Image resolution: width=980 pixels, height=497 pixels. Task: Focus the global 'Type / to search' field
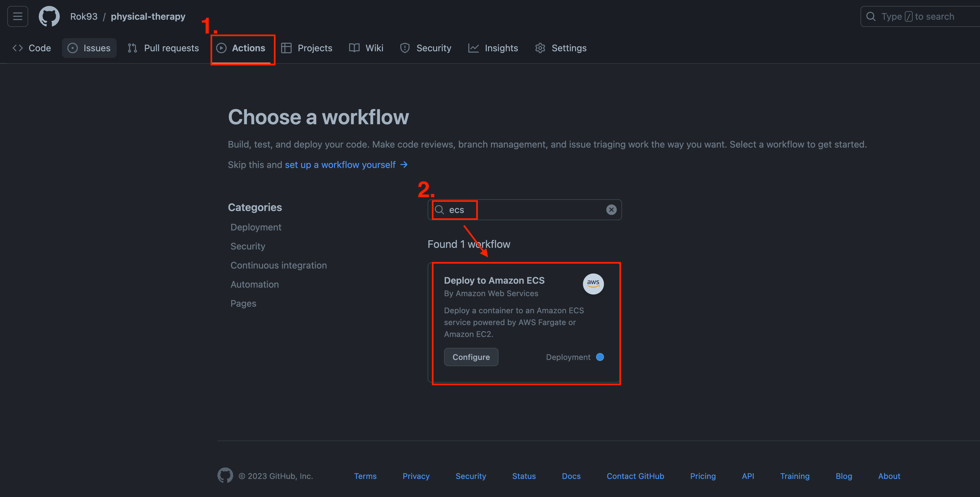coord(920,16)
